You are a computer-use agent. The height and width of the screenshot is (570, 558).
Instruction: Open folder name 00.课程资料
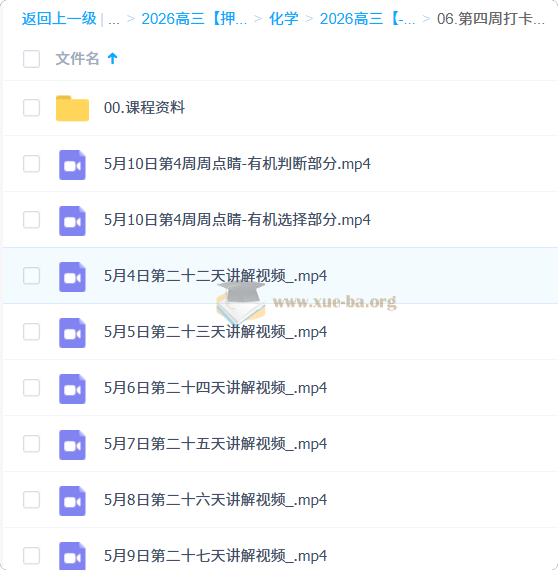pyautogui.click(x=144, y=108)
